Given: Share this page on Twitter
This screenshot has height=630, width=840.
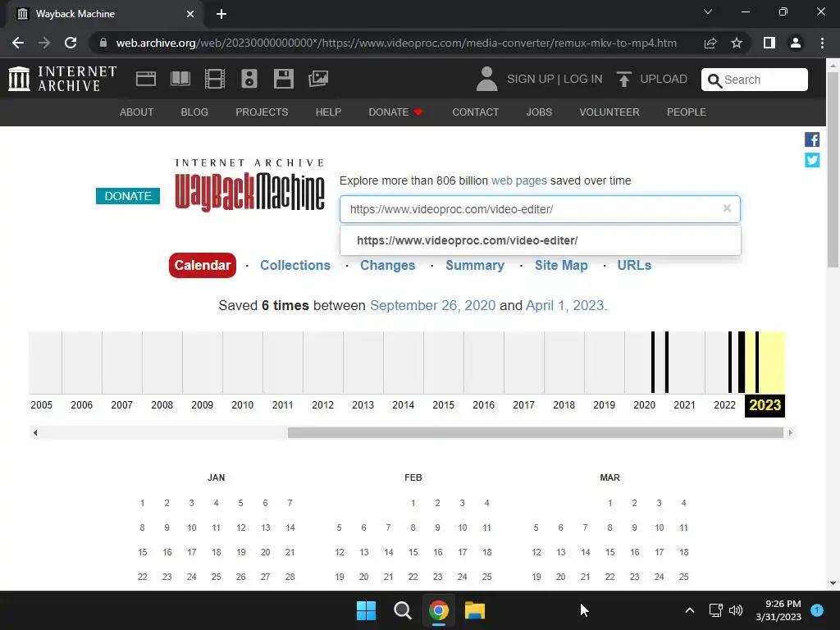Looking at the screenshot, I should 812,160.
